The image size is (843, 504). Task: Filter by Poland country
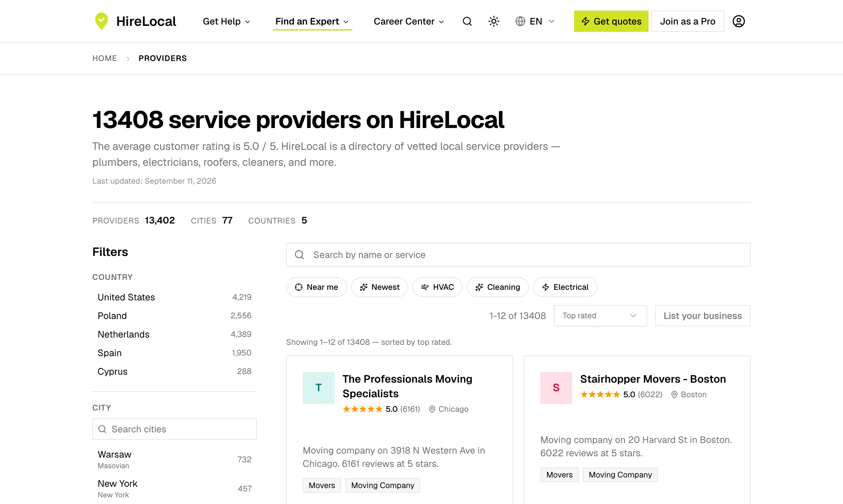(x=174, y=316)
